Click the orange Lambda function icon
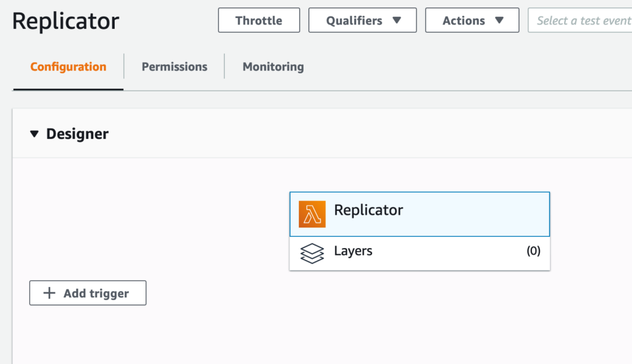The width and height of the screenshot is (632, 364). point(312,211)
